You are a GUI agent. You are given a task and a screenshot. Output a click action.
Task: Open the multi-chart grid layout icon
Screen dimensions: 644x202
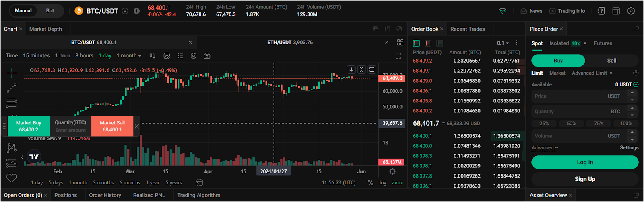coord(400,42)
